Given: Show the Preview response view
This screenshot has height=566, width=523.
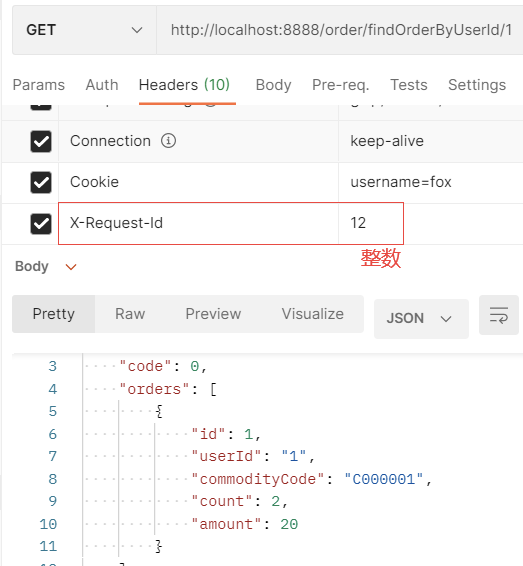Looking at the screenshot, I should pos(213,314).
